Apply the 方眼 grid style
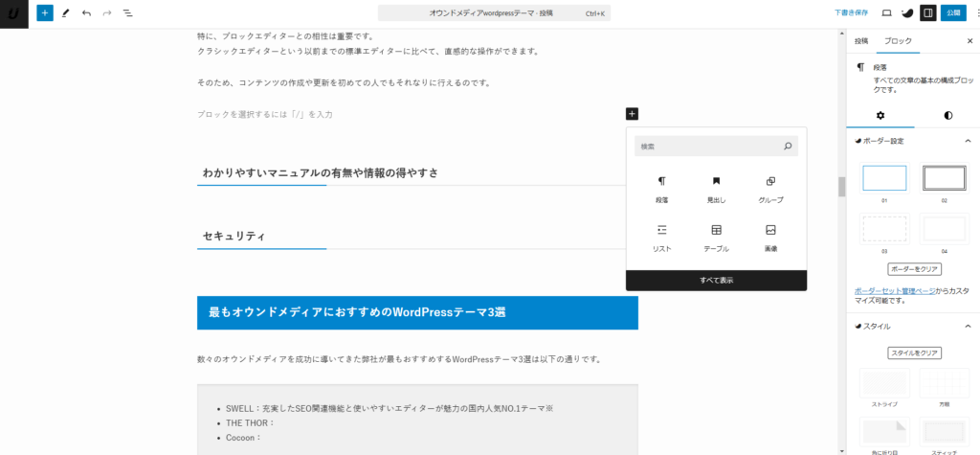 click(x=945, y=383)
